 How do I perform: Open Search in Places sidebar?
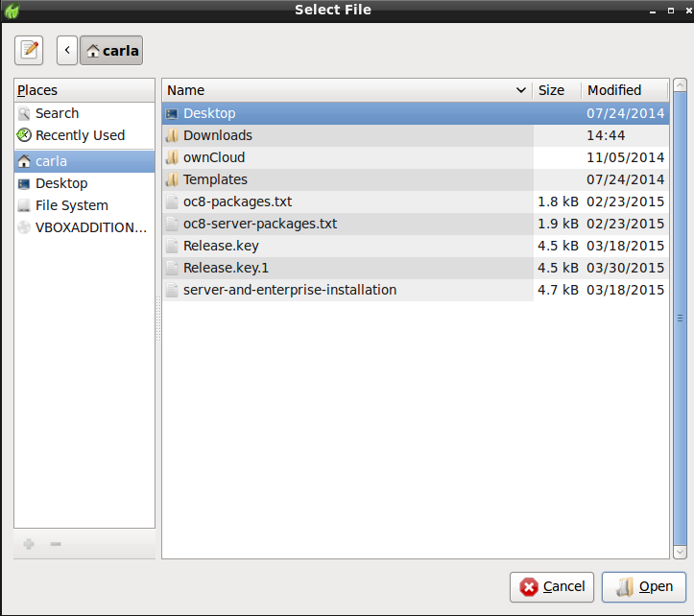pos(57,113)
